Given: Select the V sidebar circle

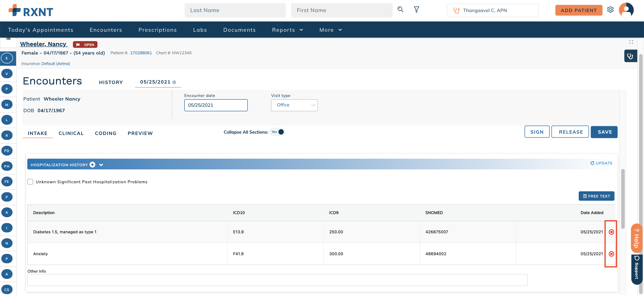Looking at the screenshot, I should point(7,74).
